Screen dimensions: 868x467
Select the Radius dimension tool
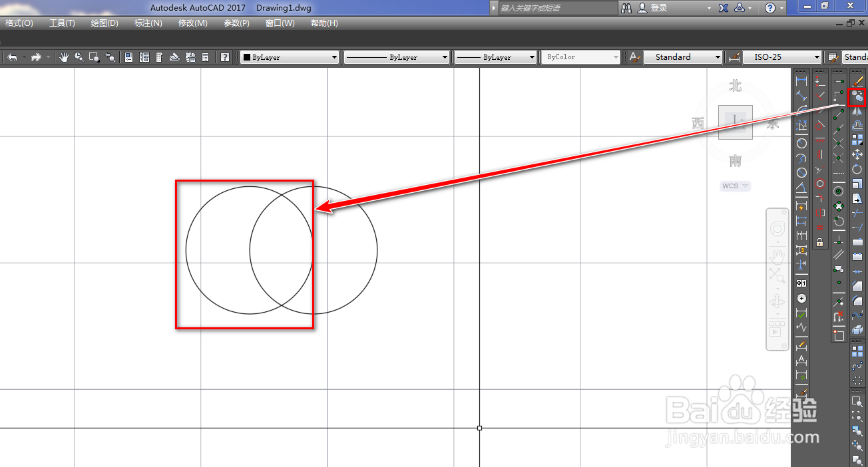801,142
